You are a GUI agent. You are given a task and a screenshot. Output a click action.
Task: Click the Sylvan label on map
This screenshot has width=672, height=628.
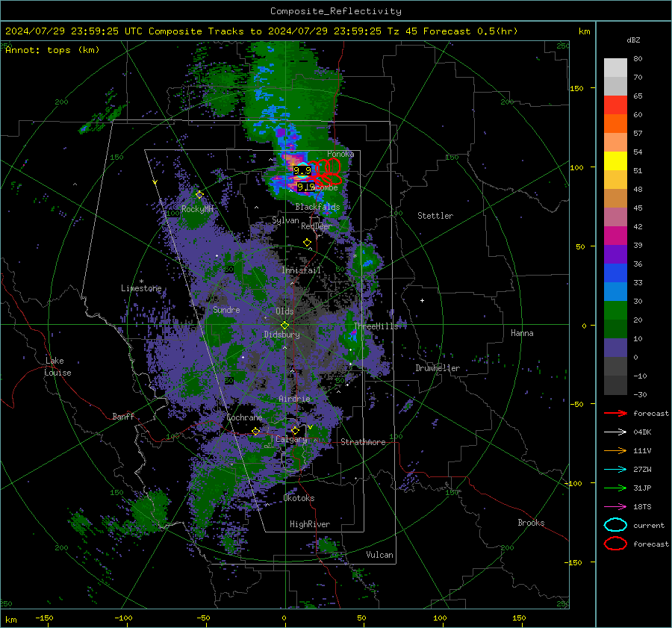(x=285, y=220)
